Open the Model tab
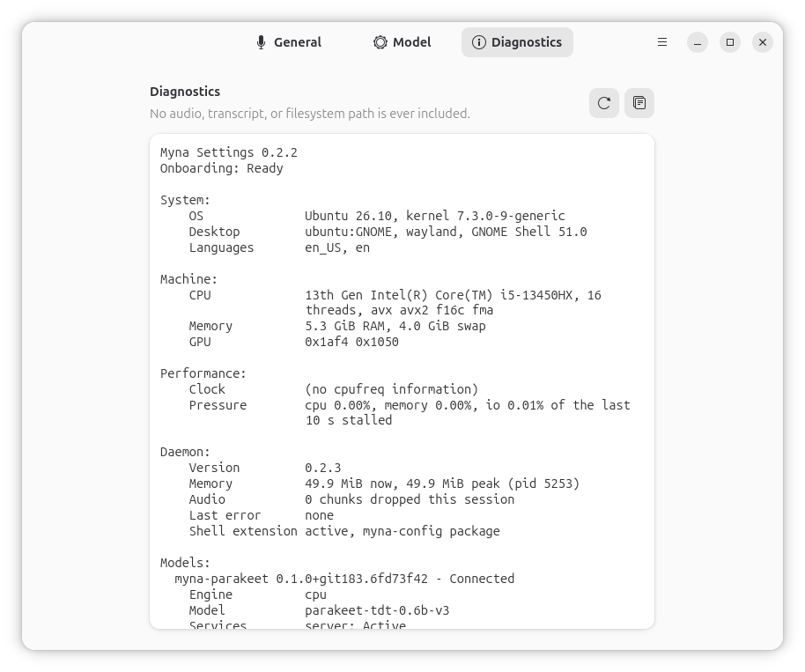 pyautogui.click(x=402, y=42)
